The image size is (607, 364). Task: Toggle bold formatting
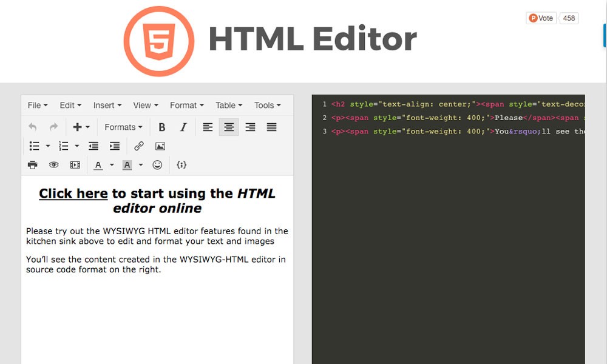(x=162, y=127)
